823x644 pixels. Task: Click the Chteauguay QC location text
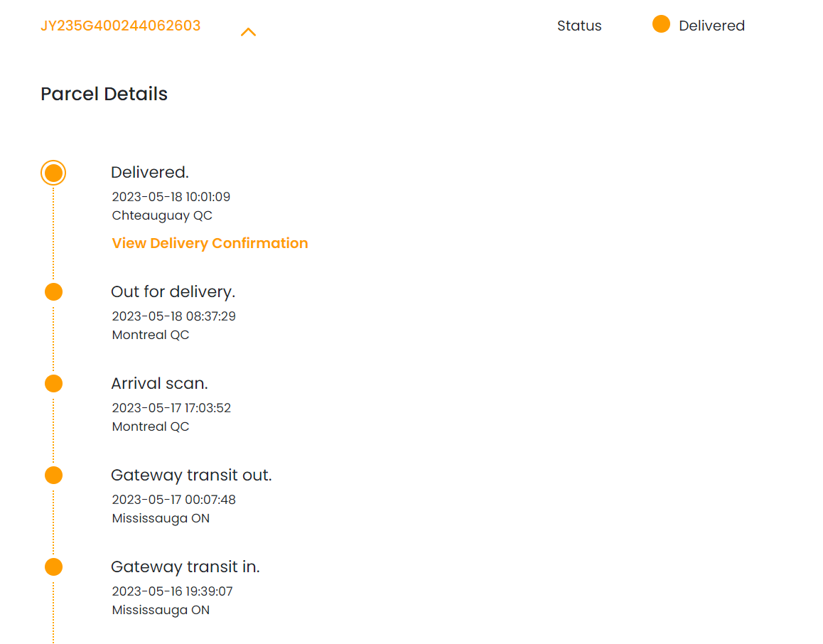[162, 215]
